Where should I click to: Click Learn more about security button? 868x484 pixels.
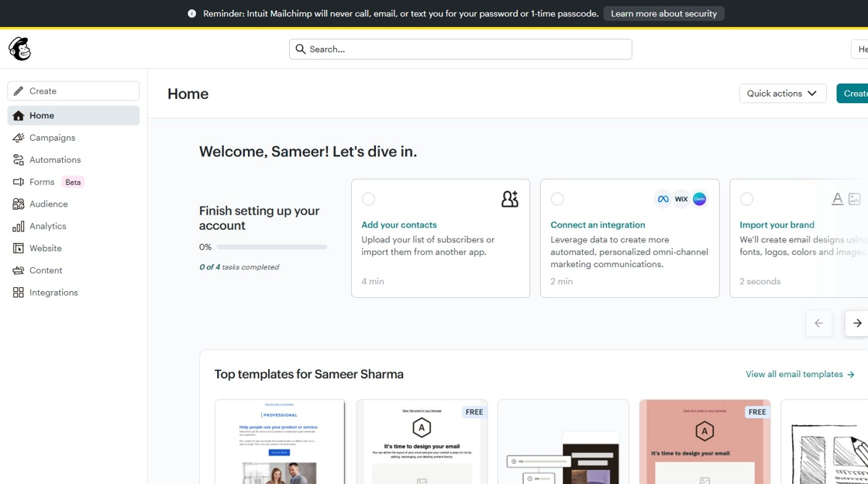(663, 14)
